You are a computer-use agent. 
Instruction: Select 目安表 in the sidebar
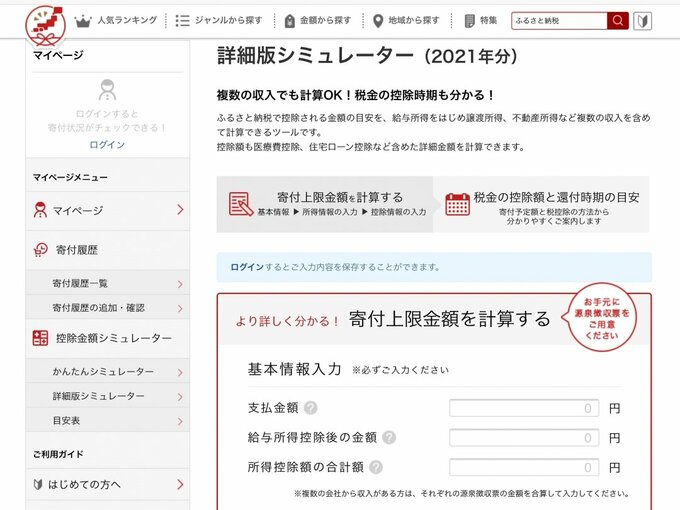[107, 421]
